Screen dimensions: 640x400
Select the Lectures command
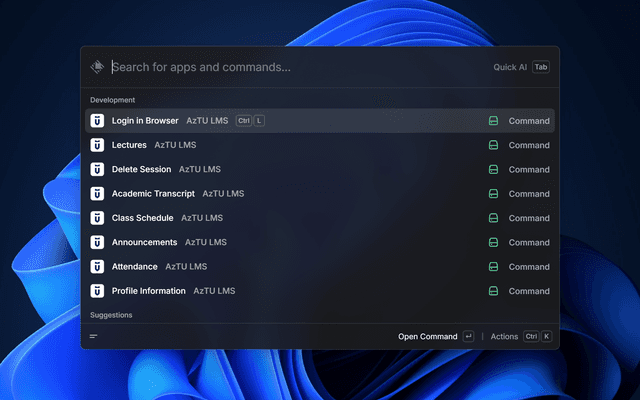[129, 145]
